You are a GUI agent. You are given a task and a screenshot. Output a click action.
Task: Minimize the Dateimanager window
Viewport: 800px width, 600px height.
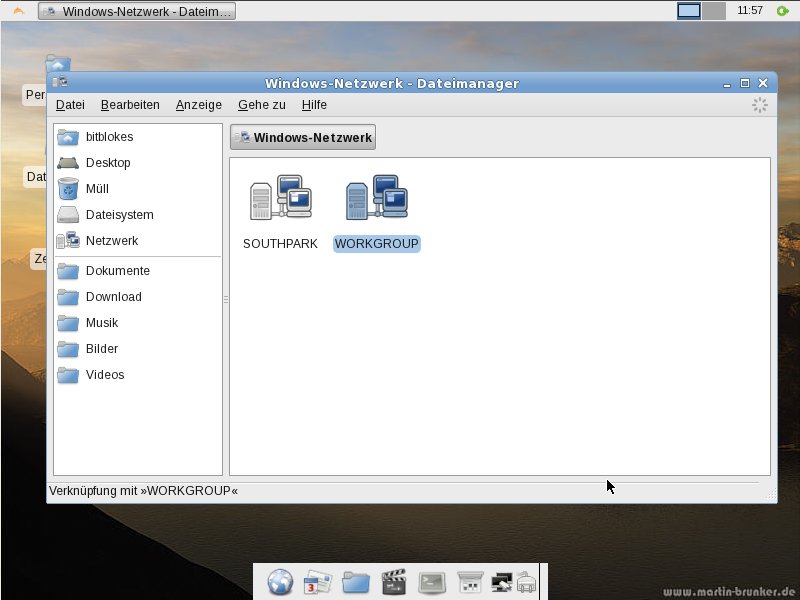coord(727,85)
